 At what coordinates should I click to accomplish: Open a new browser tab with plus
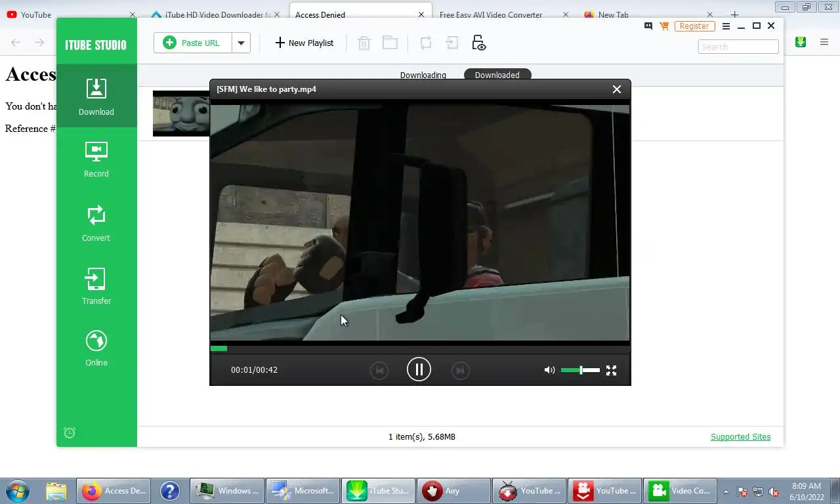pyautogui.click(x=734, y=14)
